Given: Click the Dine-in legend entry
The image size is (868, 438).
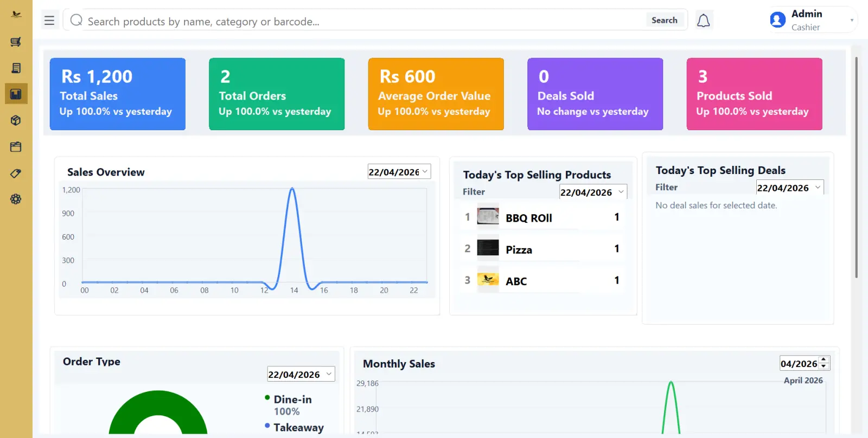Looking at the screenshot, I should pyautogui.click(x=292, y=399).
